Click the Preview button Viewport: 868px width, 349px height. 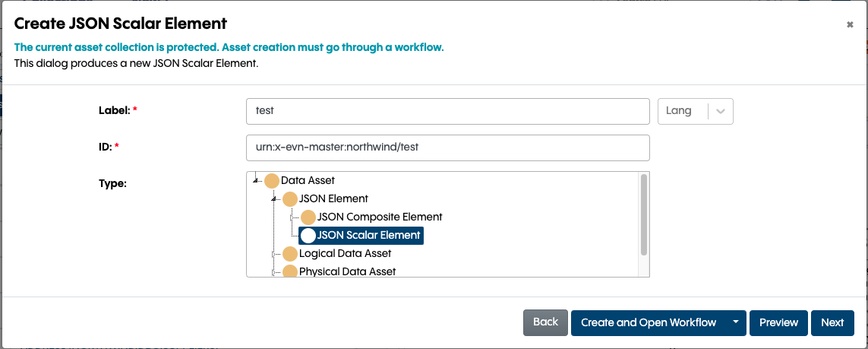pos(778,322)
